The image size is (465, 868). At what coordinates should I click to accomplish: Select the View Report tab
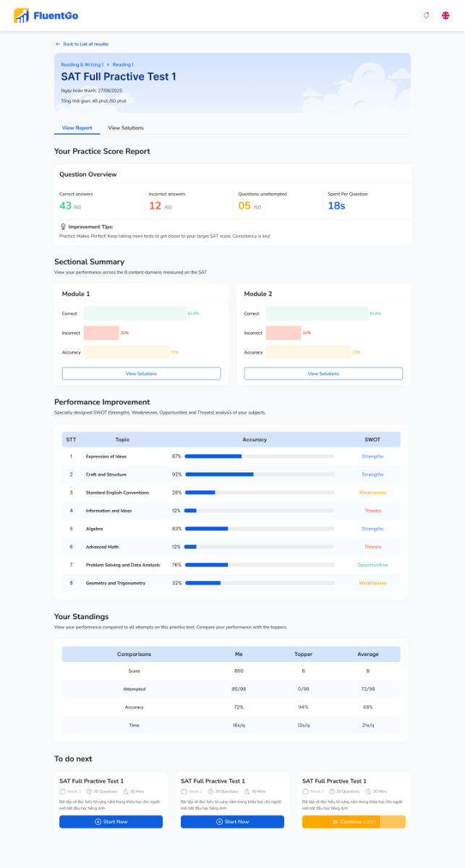point(77,128)
